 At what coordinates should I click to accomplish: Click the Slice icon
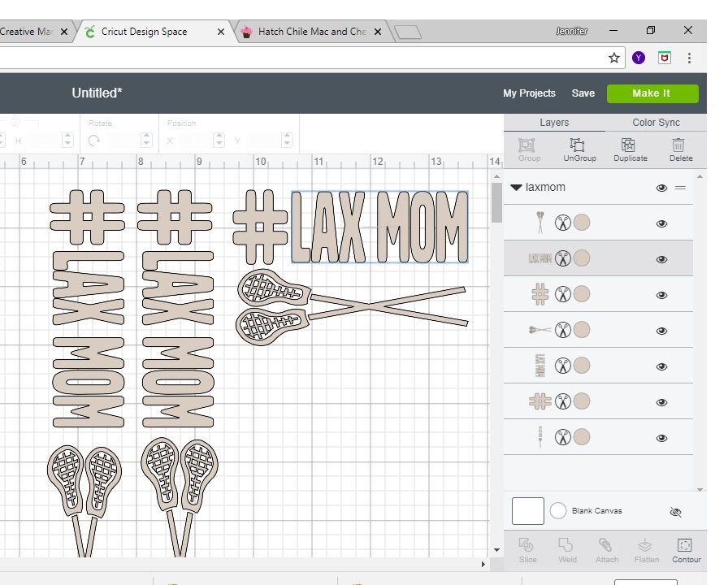pyautogui.click(x=527, y=550)
